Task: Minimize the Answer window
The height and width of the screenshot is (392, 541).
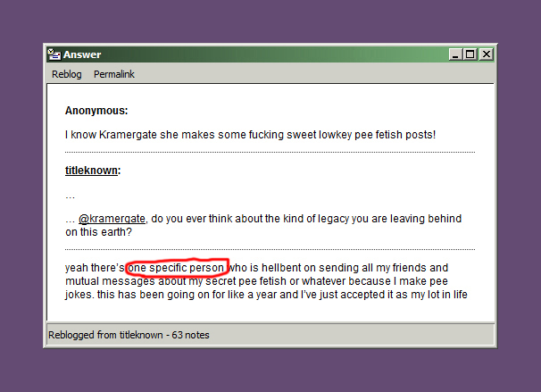Action: click(455, 54)
